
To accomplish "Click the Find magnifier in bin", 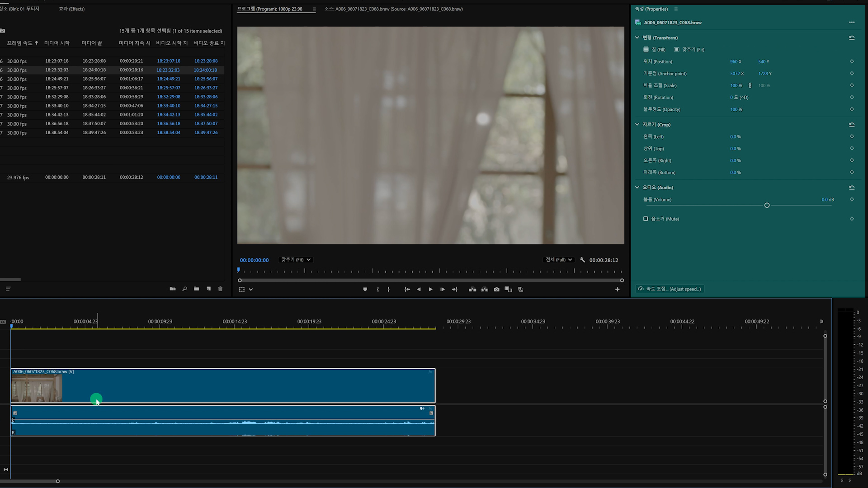I will pos(184,289).
